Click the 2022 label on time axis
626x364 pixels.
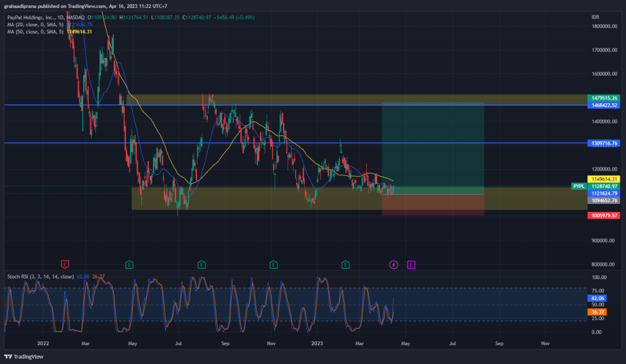pos(43,344)
